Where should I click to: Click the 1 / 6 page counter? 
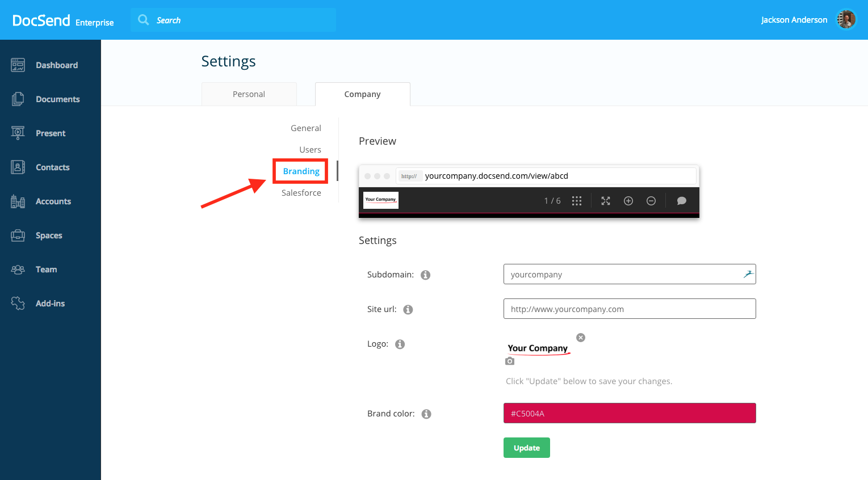(552, 201)
